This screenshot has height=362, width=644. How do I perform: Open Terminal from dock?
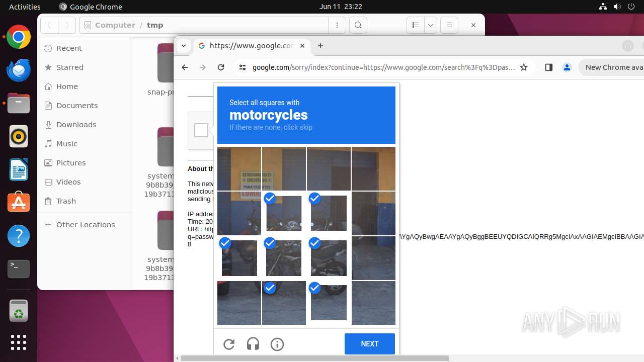click(x=19, y=269)
